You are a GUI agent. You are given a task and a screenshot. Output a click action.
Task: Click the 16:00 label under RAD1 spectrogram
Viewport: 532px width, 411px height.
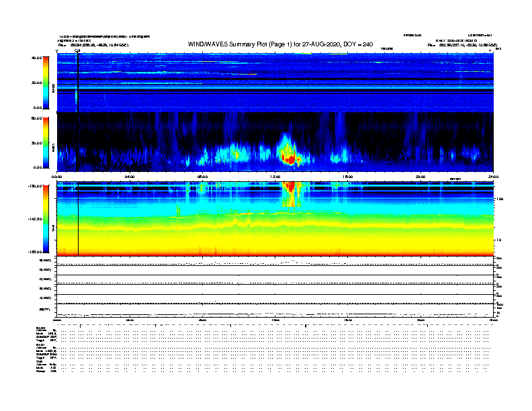tap(348, 177)
